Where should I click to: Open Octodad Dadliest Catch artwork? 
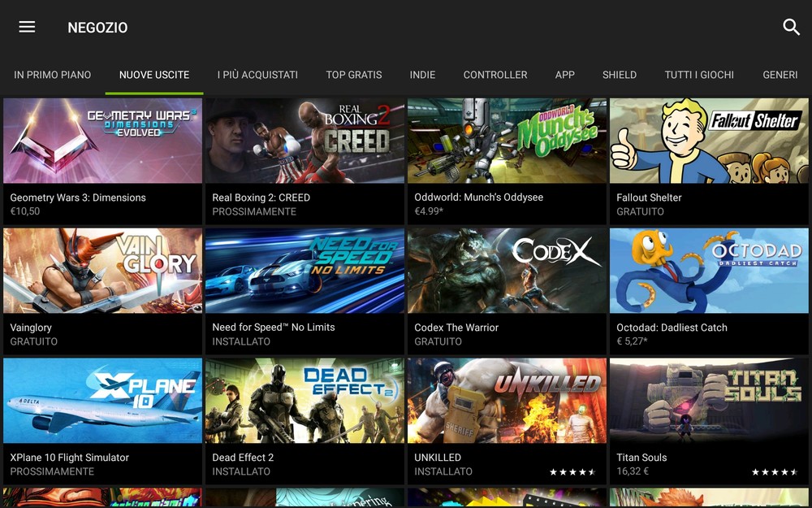click(709, 271)
